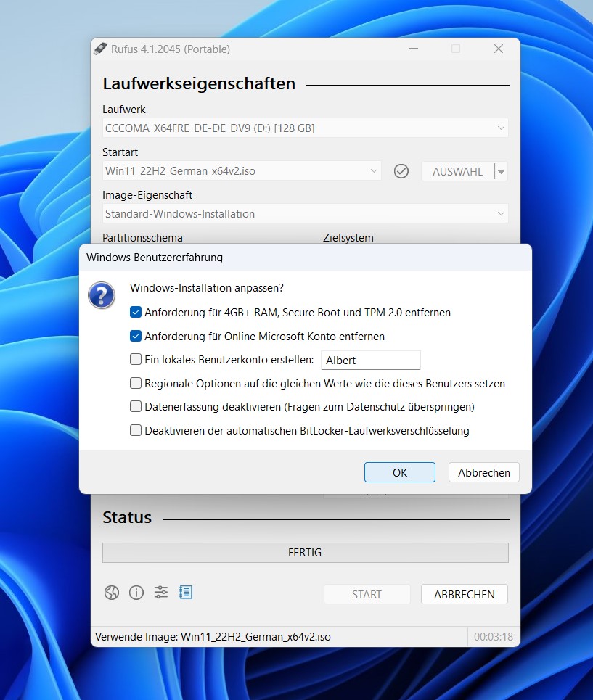The width and height of the screenshot is (593, 700).
Task: Click the status text Verwende Image
Action: coord(213,637)
